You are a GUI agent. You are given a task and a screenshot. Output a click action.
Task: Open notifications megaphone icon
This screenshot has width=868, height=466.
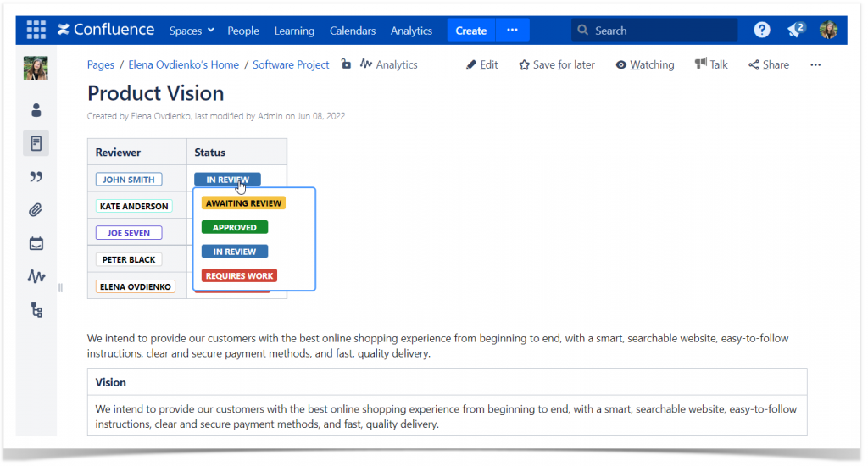pyautogui.click(x=796, y=30)
